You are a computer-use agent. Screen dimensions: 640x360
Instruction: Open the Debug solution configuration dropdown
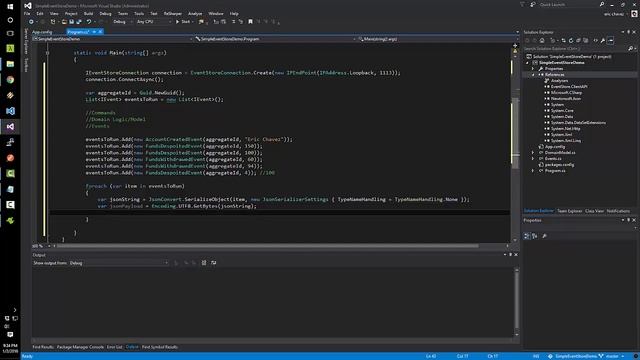(122, 22)
